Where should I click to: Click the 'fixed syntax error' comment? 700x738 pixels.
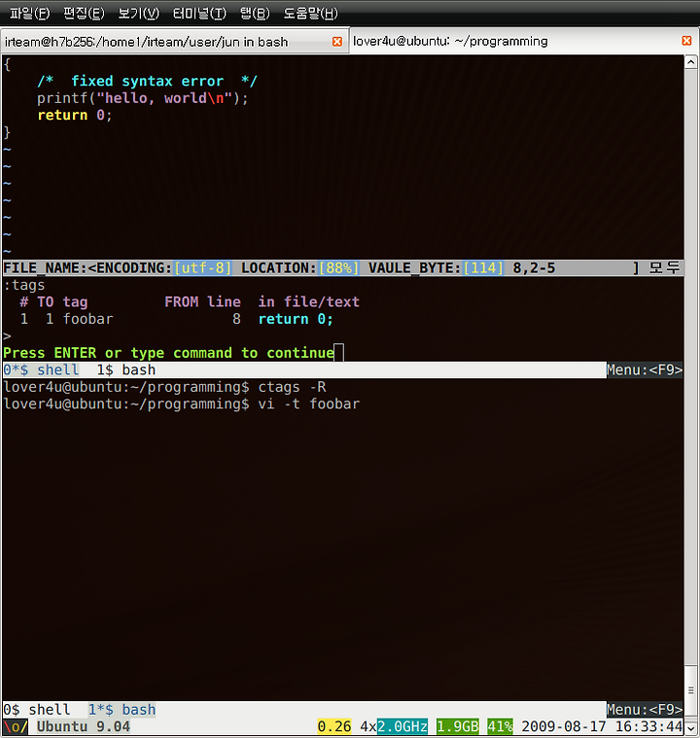[148, 81]
